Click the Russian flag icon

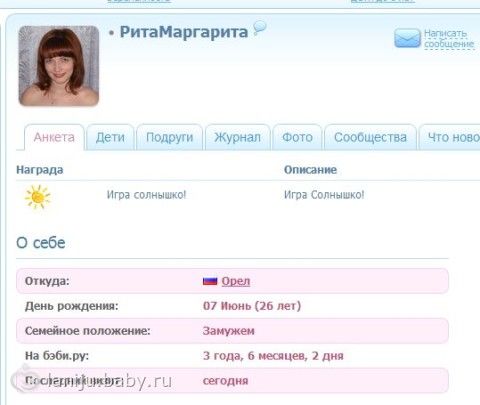tap(210, 281)
